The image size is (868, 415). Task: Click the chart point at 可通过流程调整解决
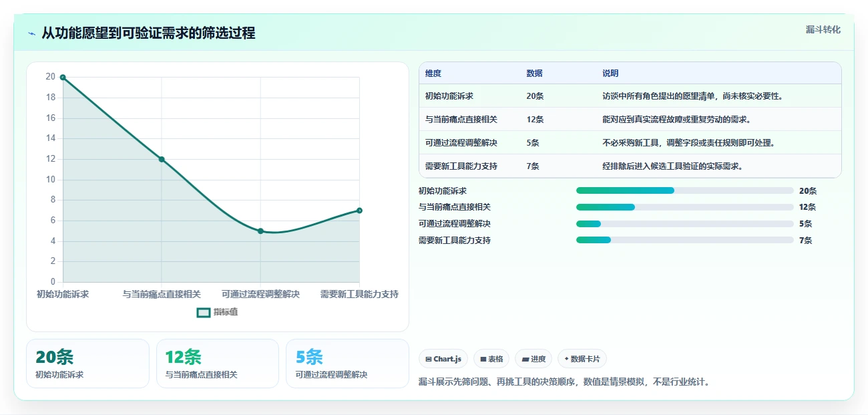pos(260,231)
